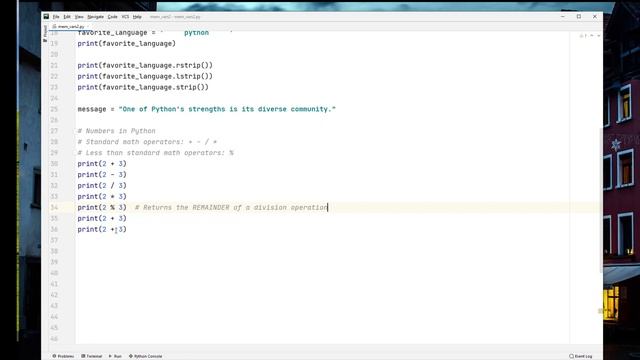Screen dimensions: 640x360
Task: Click the '# Less than standard math operators' comment
Action: (156, 153)
